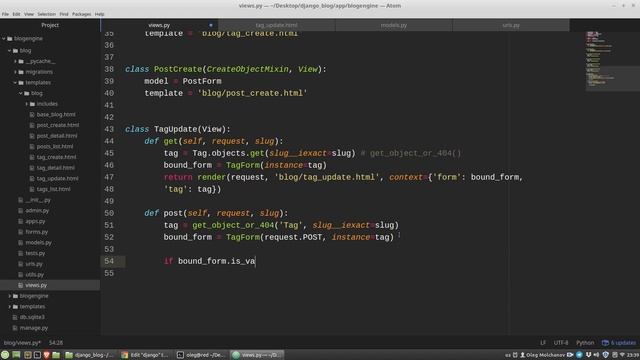Open tag_update.html from the tree

click(x=57, y=178)
